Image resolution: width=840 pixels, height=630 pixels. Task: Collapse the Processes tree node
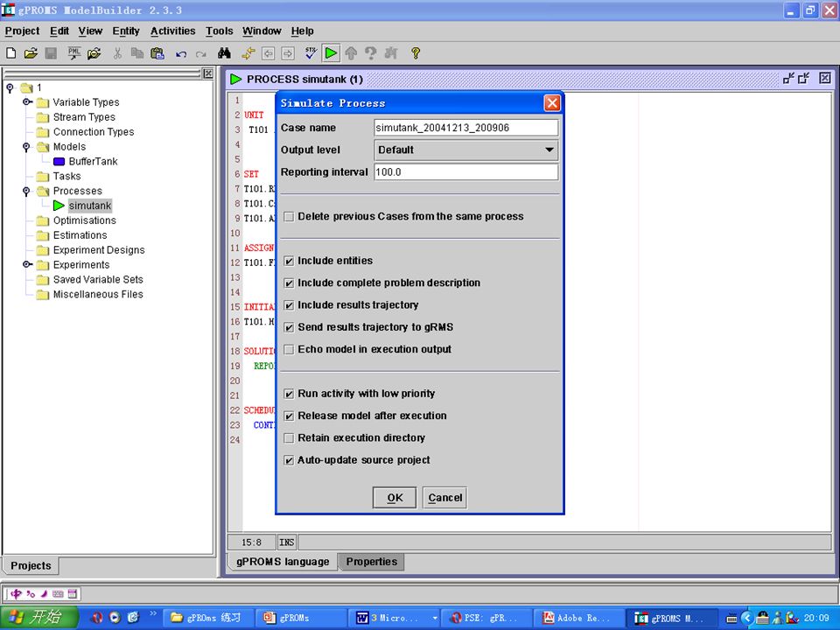[x=26, y=192]
